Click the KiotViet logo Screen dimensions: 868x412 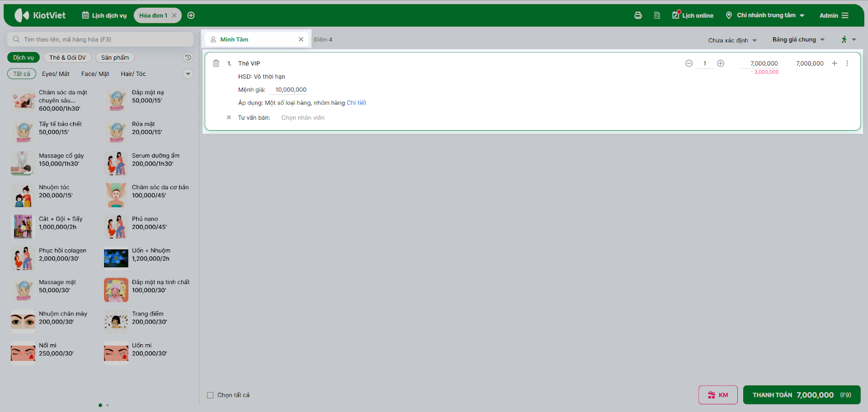[x=40, y=15]
